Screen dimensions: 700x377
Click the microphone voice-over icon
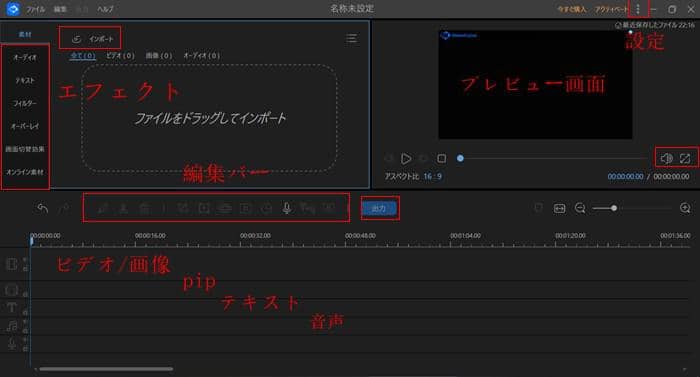click(288, 208)
